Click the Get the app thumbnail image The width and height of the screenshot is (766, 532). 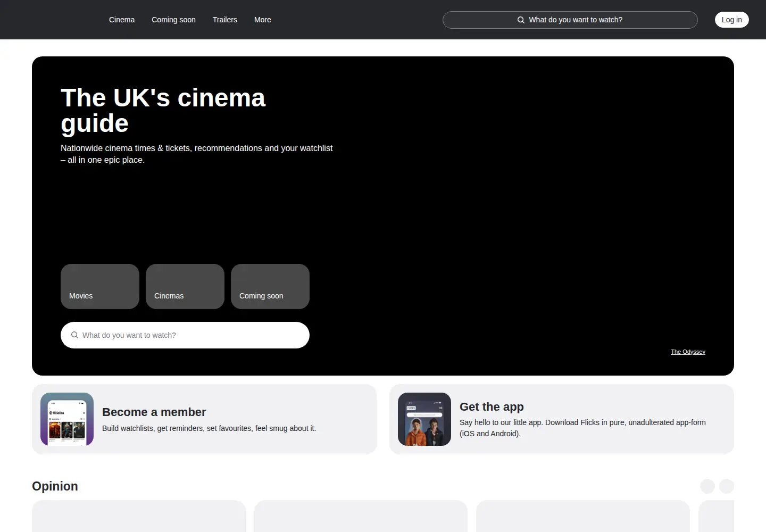tap(424, 419)
